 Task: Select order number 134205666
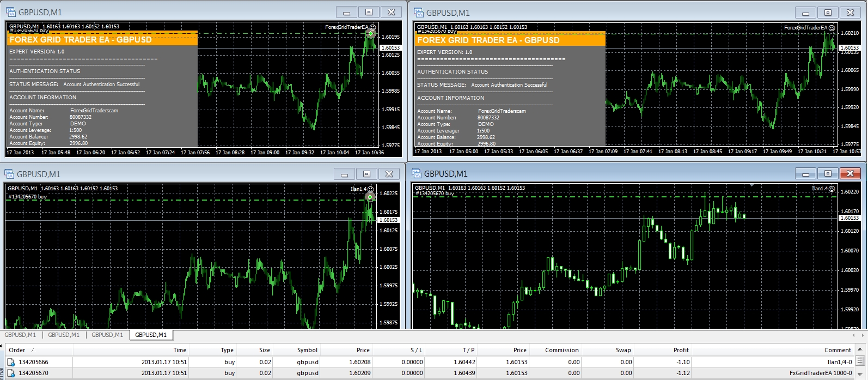pos(33,362)
